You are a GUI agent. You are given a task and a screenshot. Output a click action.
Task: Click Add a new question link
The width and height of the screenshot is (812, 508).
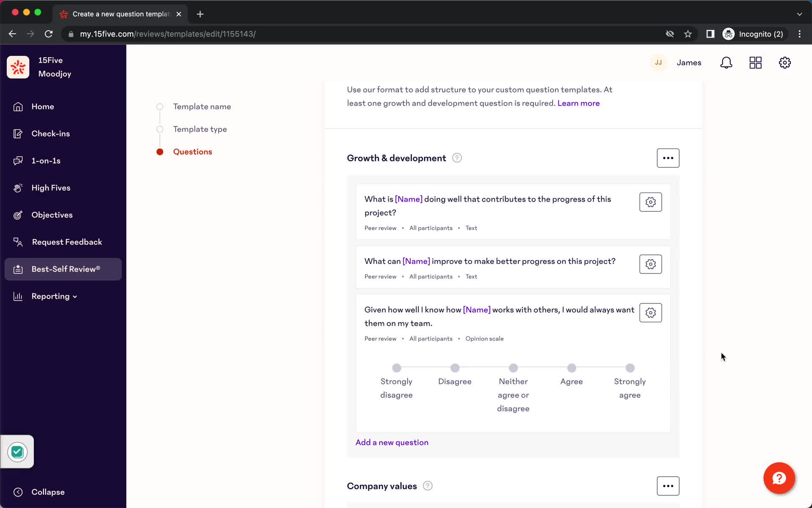coord(392,442)
